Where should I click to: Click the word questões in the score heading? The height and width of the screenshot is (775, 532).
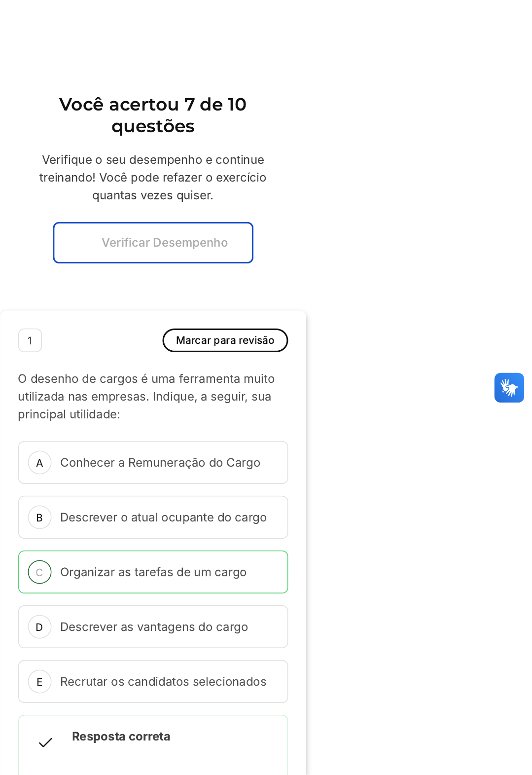point(153,126)
